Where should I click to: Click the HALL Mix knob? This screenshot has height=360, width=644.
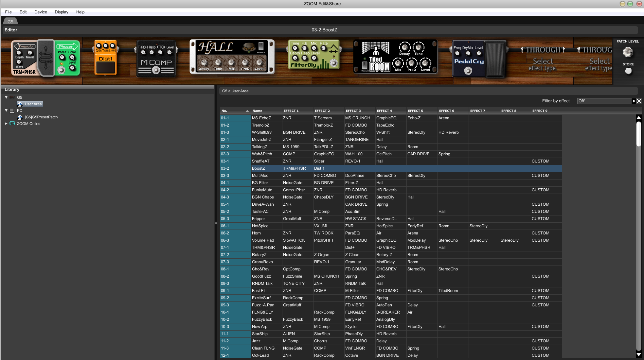(231, 62)
